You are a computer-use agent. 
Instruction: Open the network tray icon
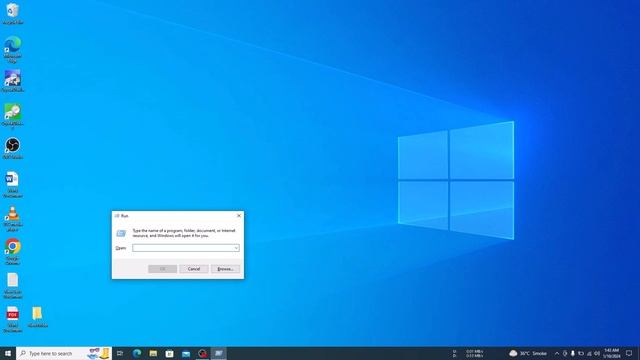(589, 353)
